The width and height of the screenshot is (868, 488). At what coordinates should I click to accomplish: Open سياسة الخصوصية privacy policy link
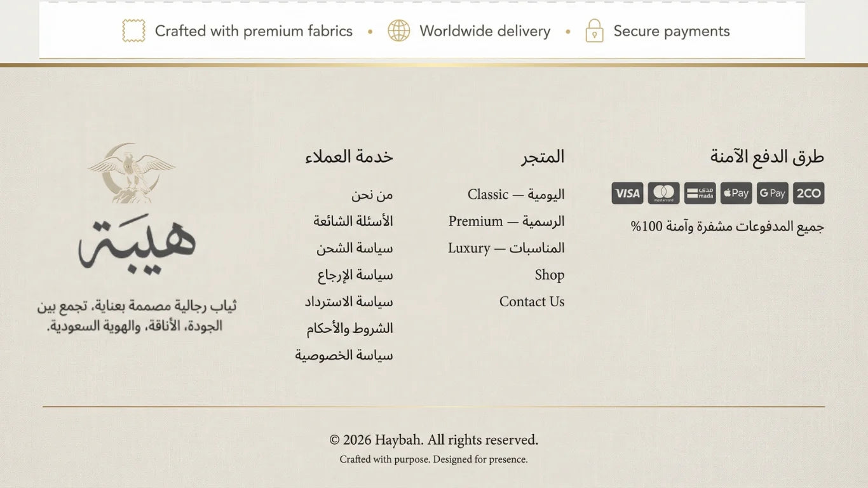[344, 355]
